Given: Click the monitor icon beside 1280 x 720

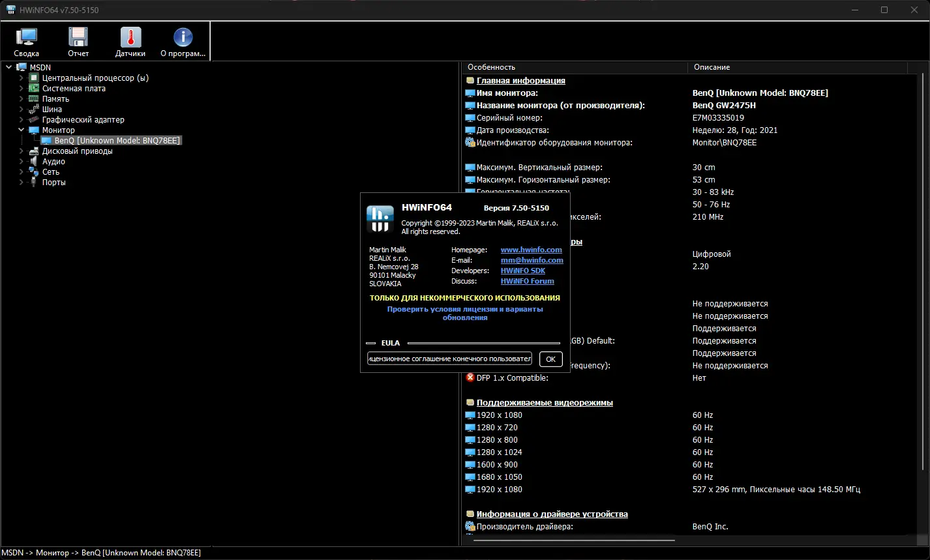Looking at the screenshot, I should pyautogui.click(x=470, y=428).
